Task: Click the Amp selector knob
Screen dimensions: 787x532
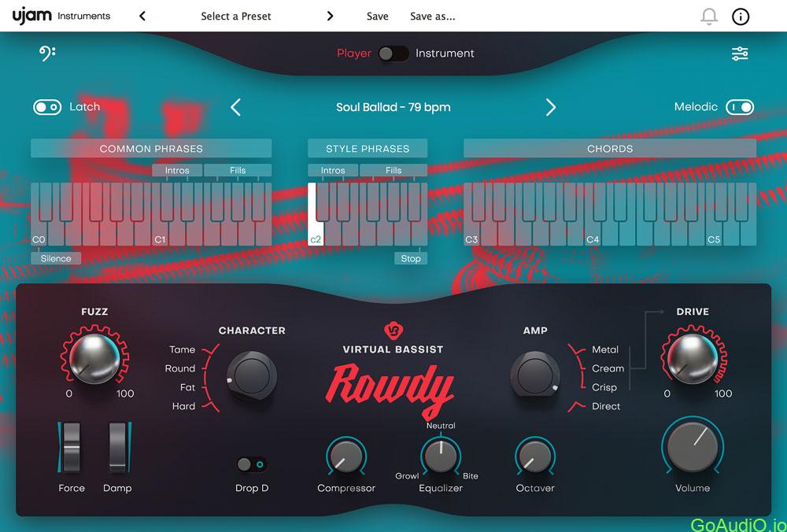Action: 535,376
